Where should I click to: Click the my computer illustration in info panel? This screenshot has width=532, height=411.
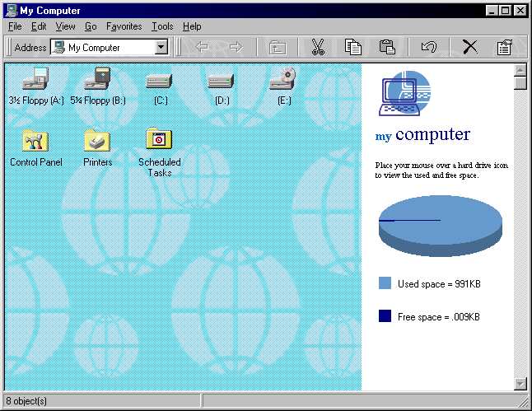[x=405, y=93]
